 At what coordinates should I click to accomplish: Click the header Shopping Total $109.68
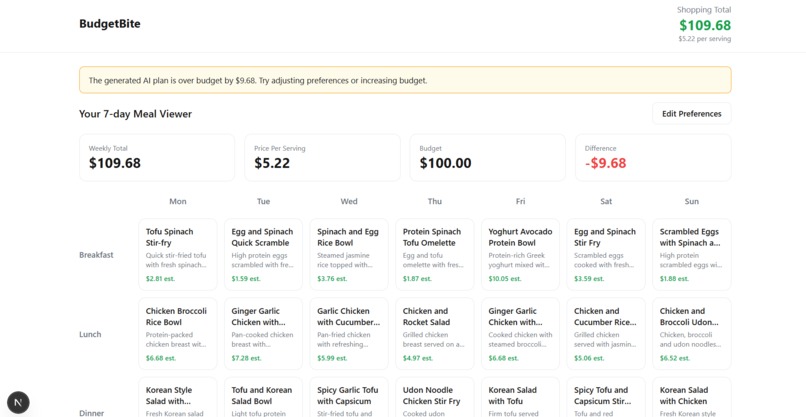(705, 25)
